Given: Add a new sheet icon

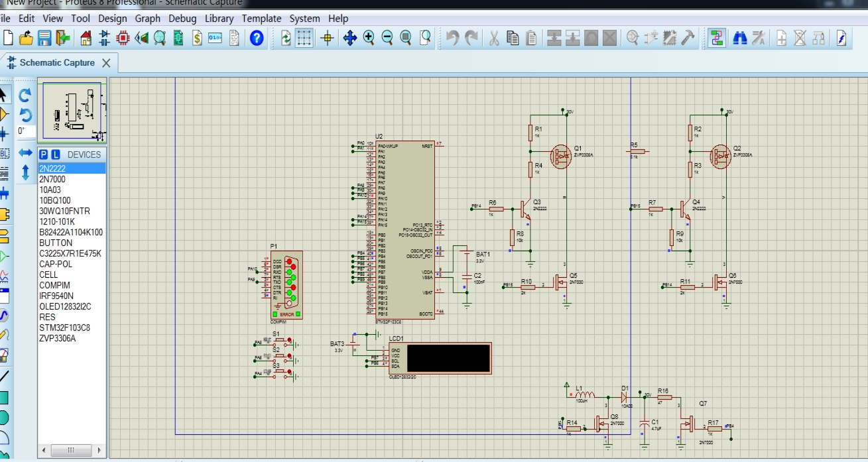Looking at the screenshot, I should (x=782, y=38).
